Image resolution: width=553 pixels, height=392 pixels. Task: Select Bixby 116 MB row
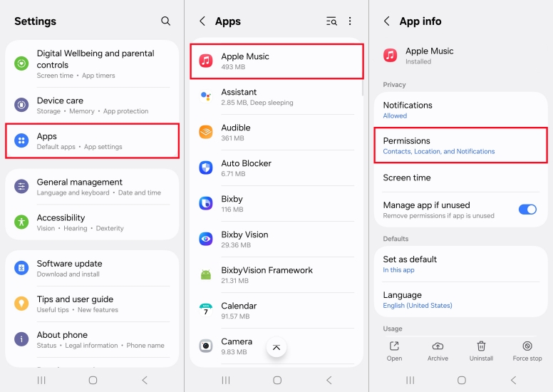276,204
